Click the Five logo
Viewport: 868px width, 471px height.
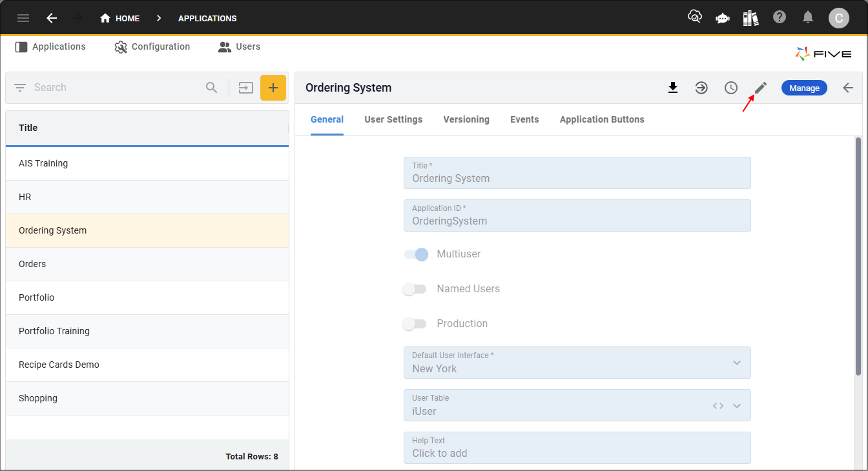pyautogui.click(x=823, y=54)
